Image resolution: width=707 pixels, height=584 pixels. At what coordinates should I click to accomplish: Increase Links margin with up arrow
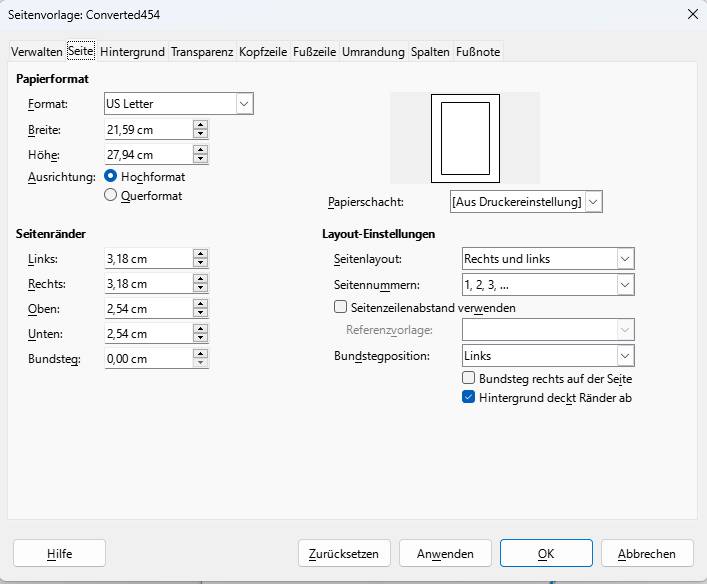pos(201,254)
